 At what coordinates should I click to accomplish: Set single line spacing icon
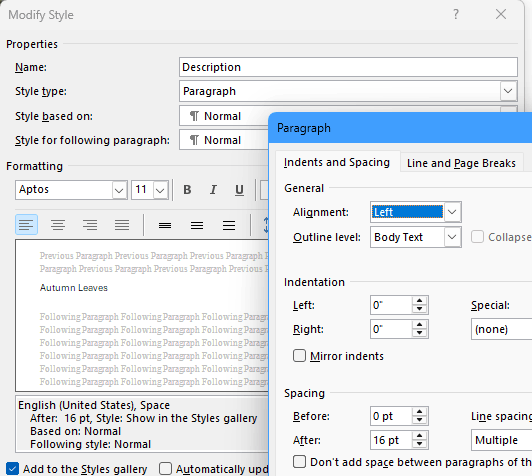[165, 225]
